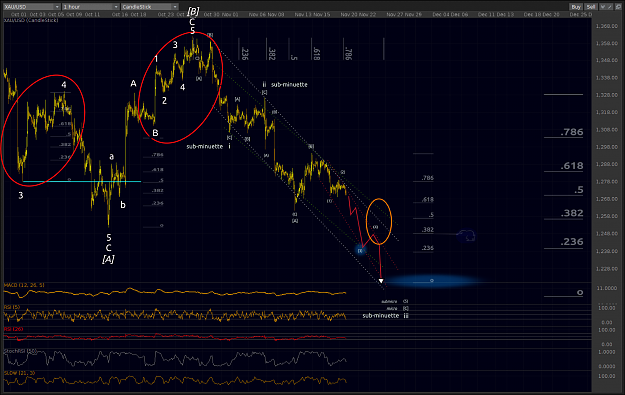Click the Nov 27 date on time axis
The height and width of the screenshot is (395, 625).
[x=394, y=14]
